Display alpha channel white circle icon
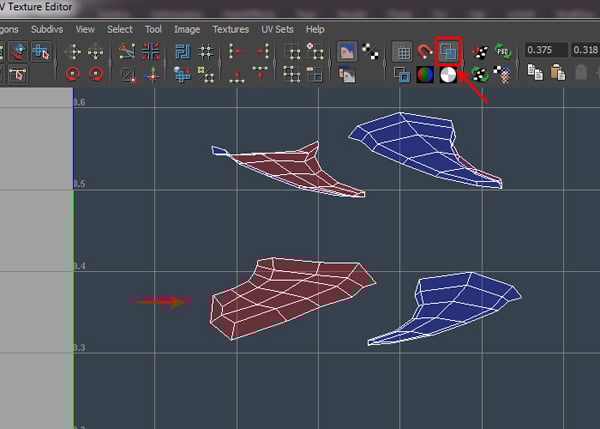 pyautogui.click(x=448, y=75)
